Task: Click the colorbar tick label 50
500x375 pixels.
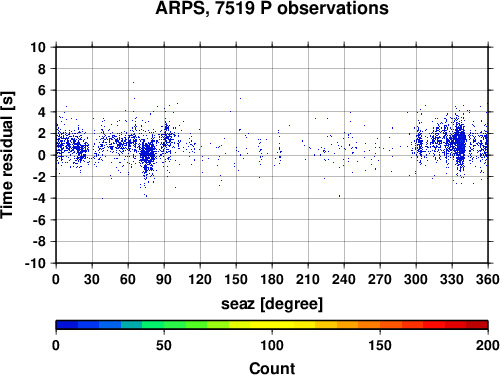Action: tap(164, 346)
